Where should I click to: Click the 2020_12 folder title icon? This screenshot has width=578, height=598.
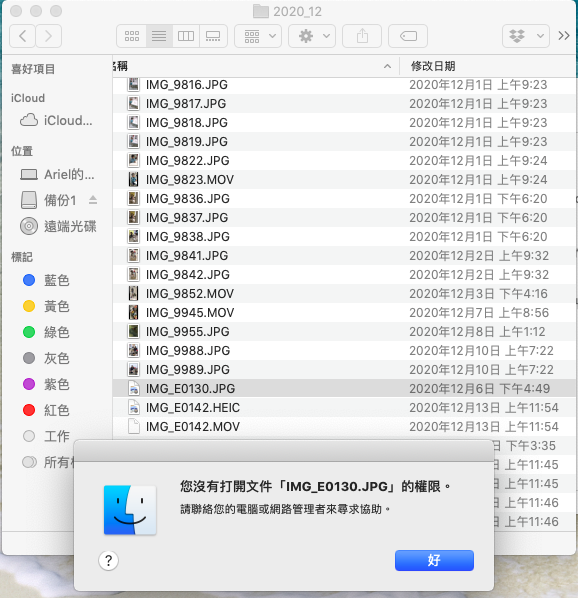pyautogui.click(x=261, y=11)
